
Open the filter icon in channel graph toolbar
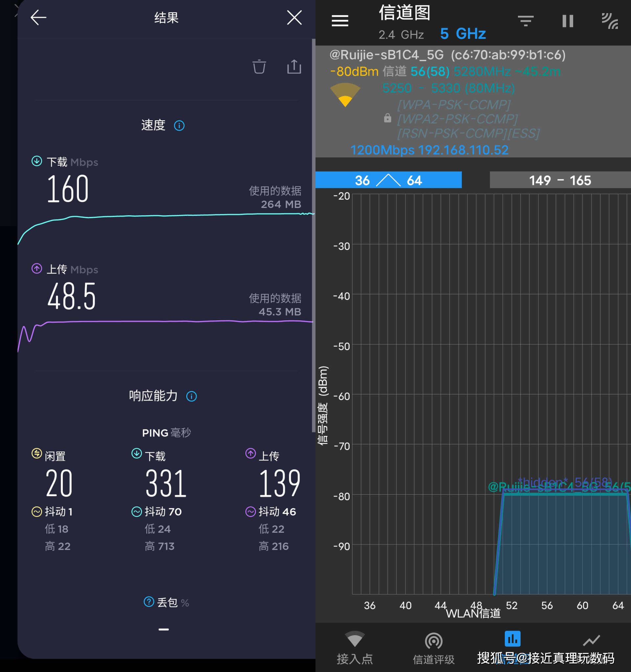526,21
